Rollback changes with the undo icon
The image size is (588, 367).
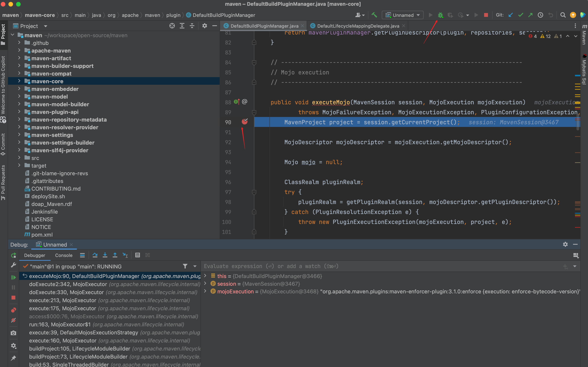tap(551, 15)
